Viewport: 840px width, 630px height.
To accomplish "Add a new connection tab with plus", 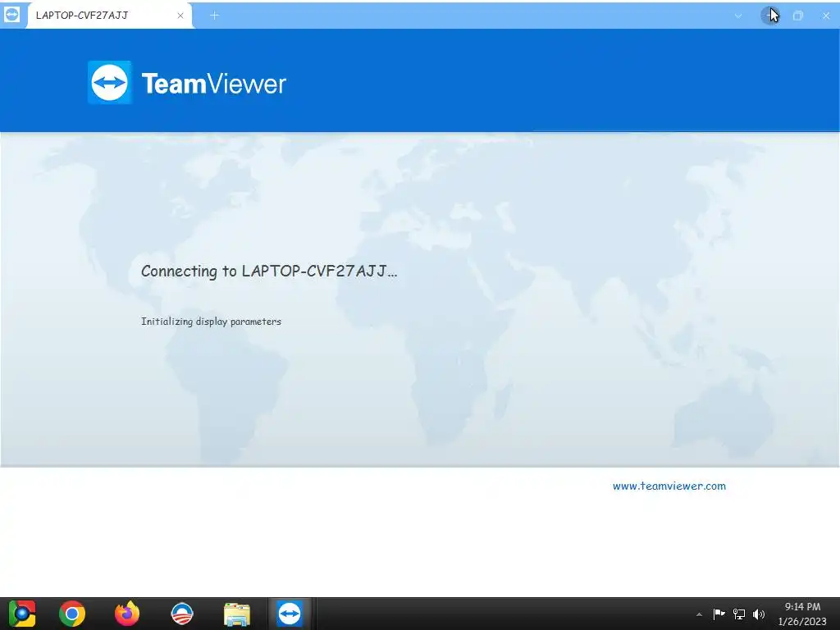I will pos(214,16).
